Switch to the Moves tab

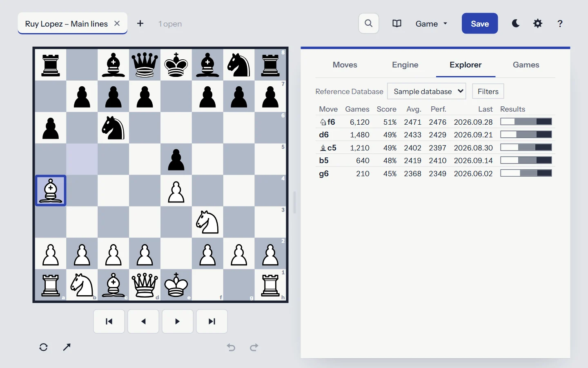(x=345, y=65)
